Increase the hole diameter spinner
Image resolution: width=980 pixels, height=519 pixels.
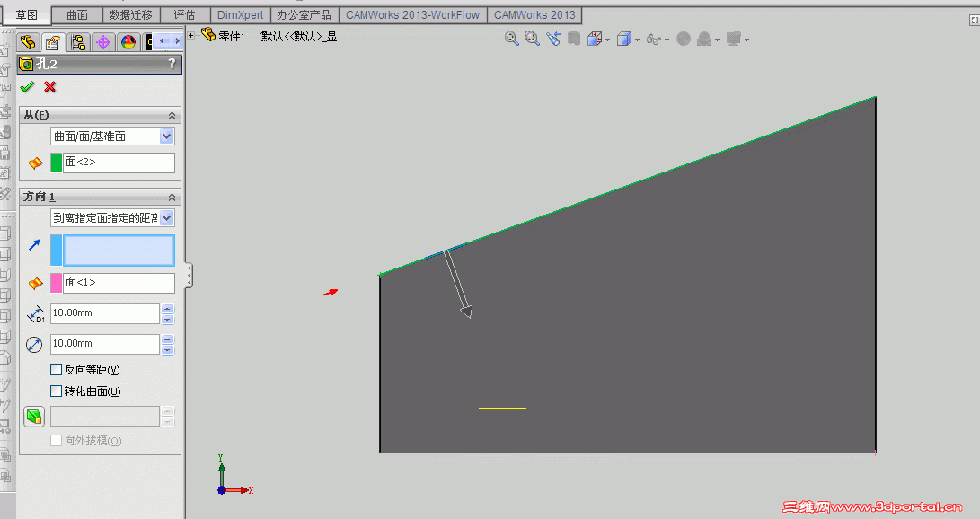point(167,339)
